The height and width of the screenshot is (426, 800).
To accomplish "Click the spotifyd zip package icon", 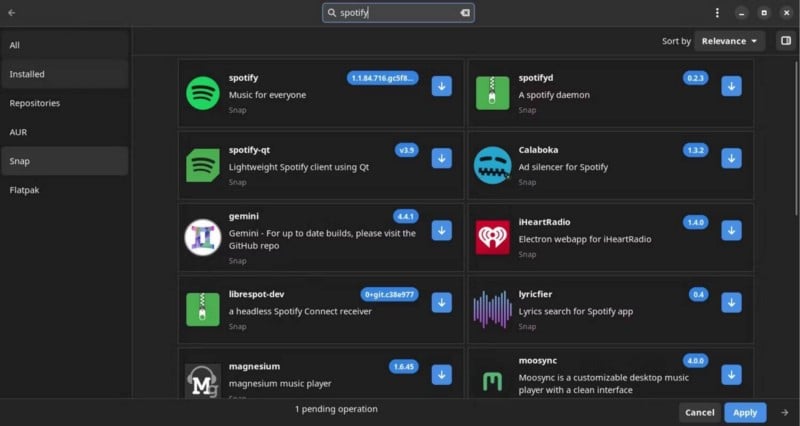I will 492,93.
